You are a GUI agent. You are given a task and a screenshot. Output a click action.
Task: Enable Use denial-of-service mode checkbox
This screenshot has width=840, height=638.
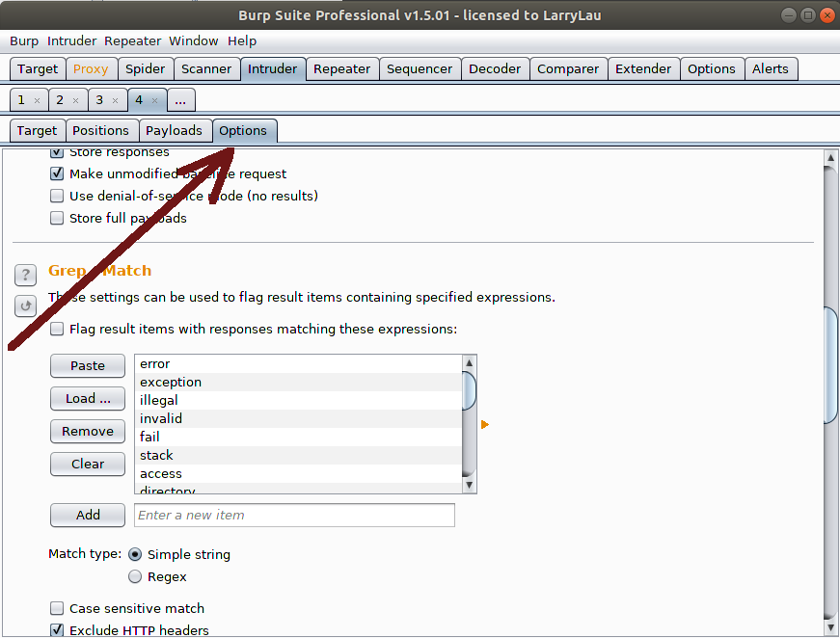click(x=57, y=196)
